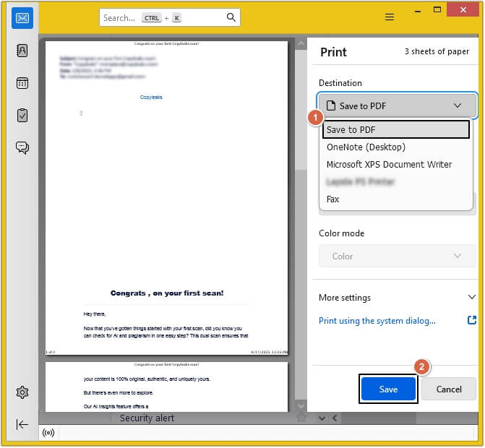Open the Destination dropdown
This screenshot has height=448, width=485.
coord(397,105)
